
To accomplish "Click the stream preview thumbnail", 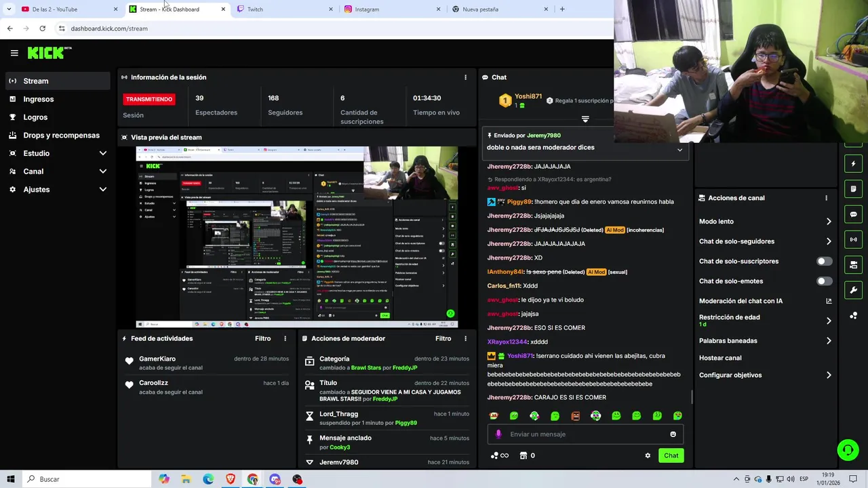I will (297, 237).
